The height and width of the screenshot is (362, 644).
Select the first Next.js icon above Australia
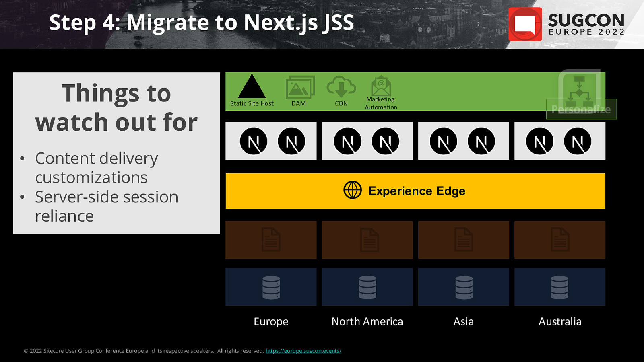(x=540, y=141)
